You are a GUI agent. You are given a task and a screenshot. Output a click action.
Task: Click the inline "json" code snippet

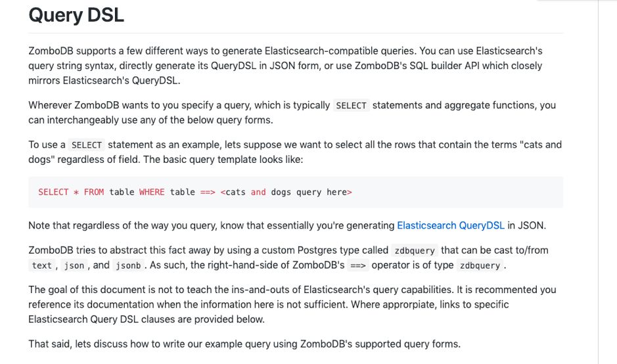tap(74, 265)
